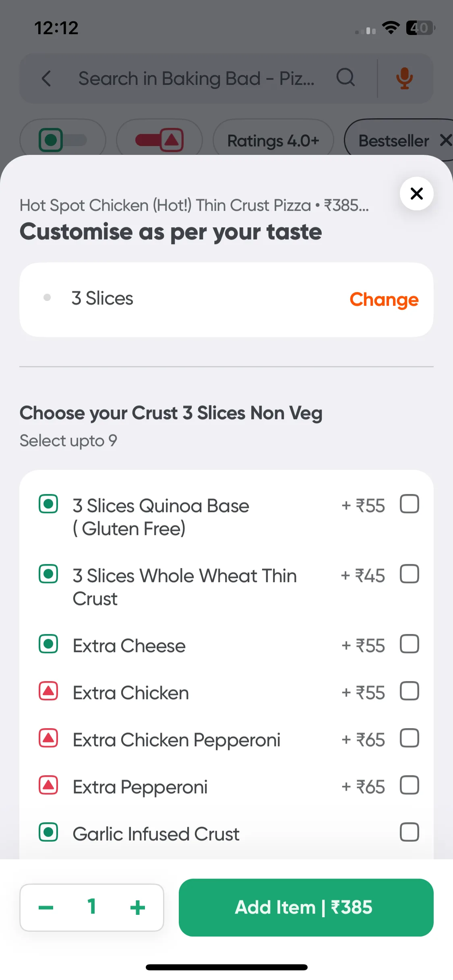Screen dimensions: 453x980
Task: Select the Extra Chicken Pepperoni checkbox
Action: 410,738
